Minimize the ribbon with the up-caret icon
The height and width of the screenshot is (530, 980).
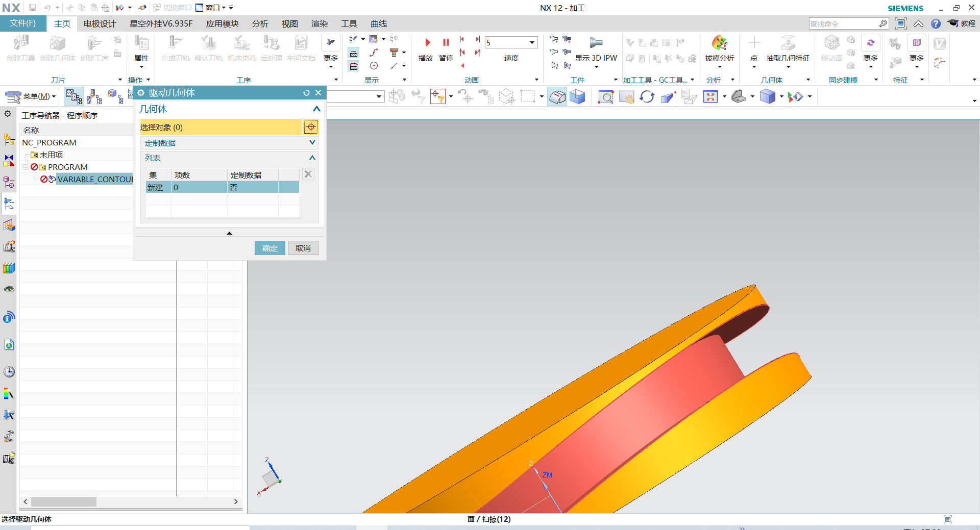coord(918,23)
